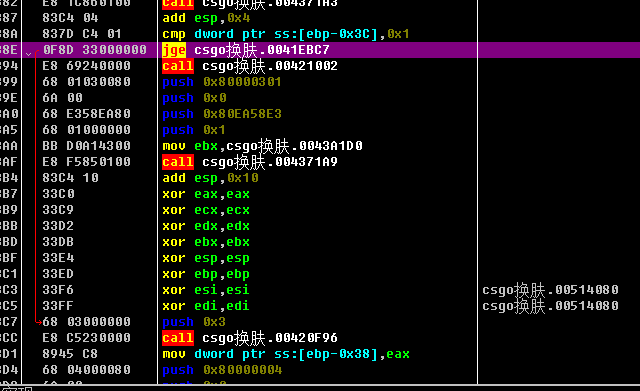Click mov ebx,csgo换肤.0043A1D0 instruction
The height and width of the screenshot is (391, 640).
point(262,146)
